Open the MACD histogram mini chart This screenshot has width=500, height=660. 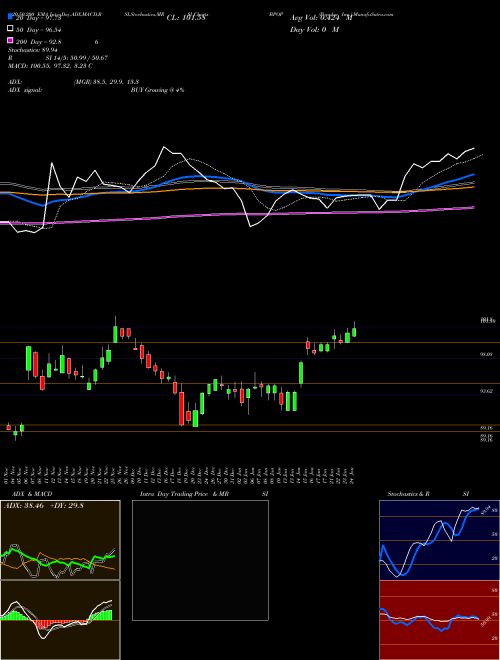[60, 620]
